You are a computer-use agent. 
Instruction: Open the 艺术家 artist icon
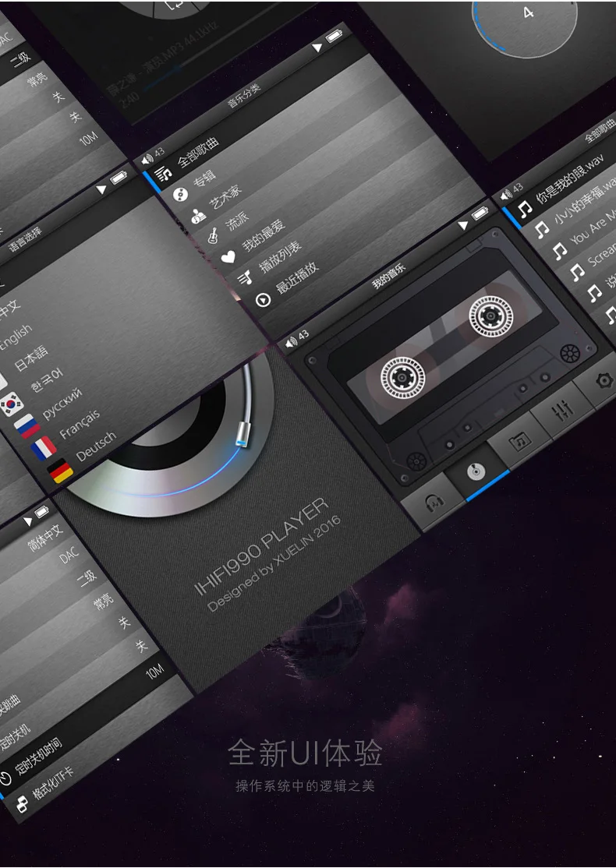[x=198, y=216]
